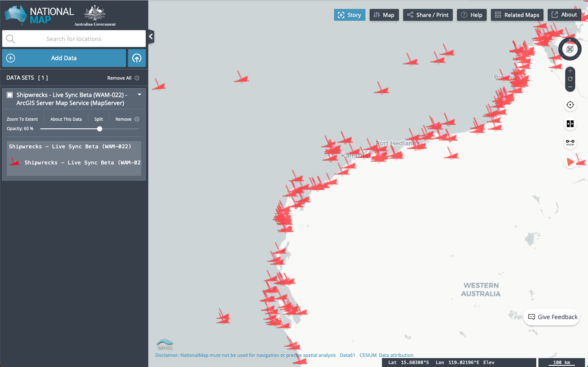588x367 pixels.
Task: Open the split-screen compare tool icon
Action: [570, 124]
